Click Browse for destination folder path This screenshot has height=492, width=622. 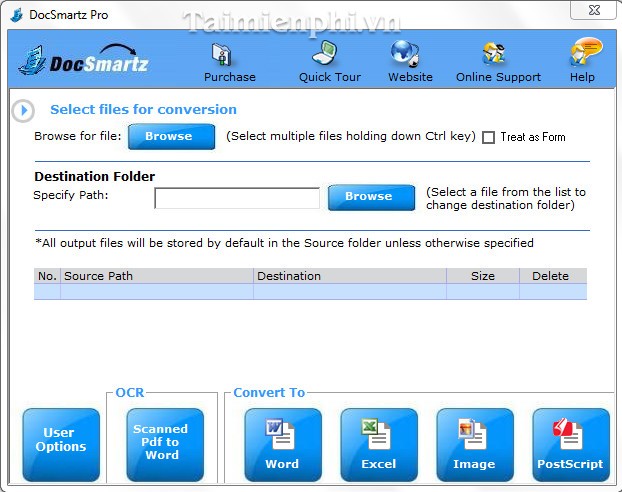point(371,197)
